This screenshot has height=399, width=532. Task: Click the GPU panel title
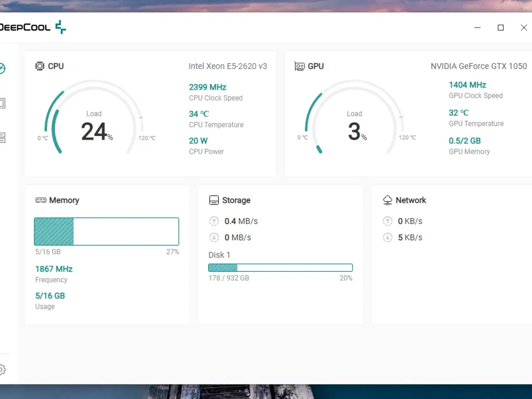315,66
